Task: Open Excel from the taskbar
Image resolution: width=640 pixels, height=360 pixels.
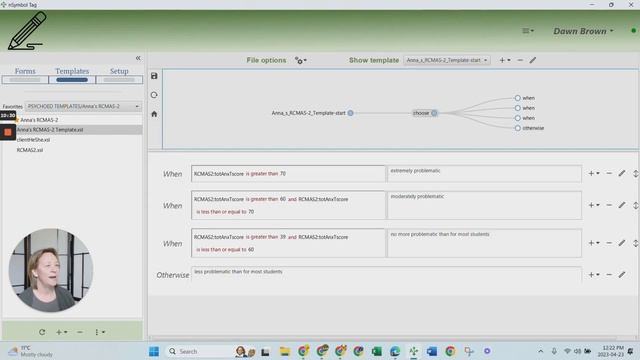Action: click(x=377, y=351)
